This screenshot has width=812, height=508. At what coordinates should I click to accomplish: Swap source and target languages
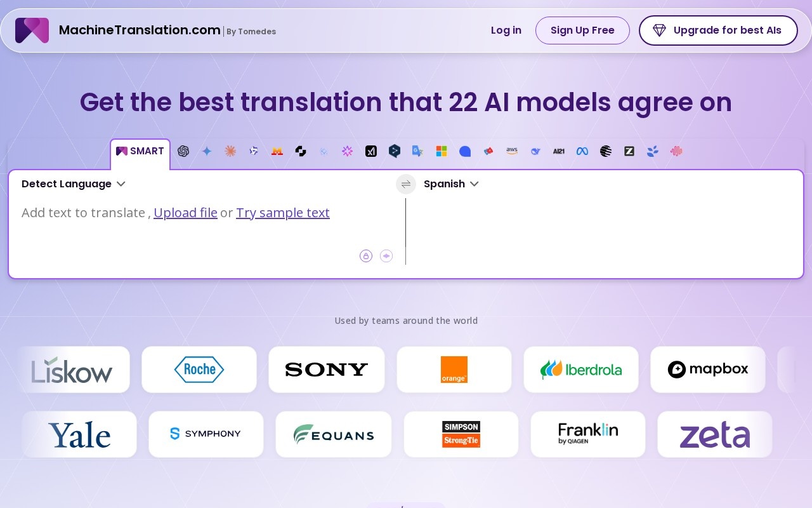pyautogui.click(x=406, y=184)
